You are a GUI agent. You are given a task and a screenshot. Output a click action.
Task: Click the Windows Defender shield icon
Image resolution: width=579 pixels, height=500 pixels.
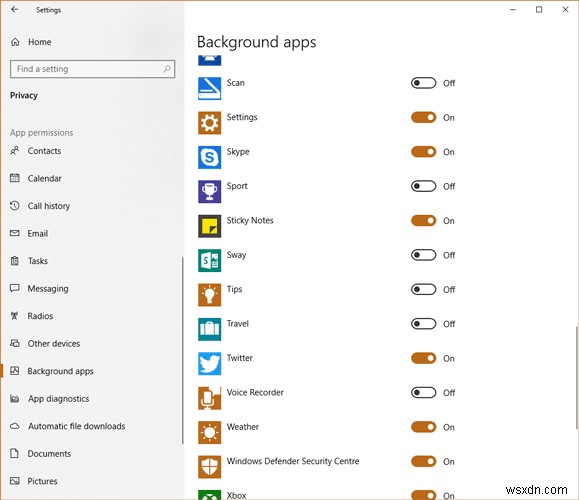coord(209,466)
